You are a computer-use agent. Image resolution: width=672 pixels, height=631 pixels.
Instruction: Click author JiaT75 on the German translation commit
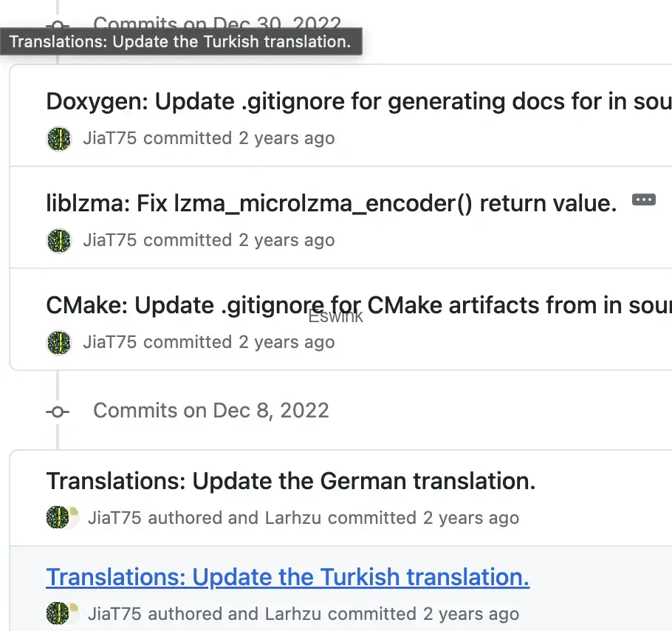click(115, 518)
